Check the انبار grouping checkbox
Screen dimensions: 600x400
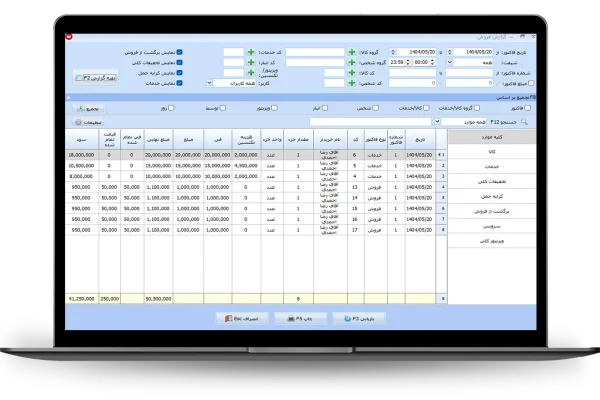(x=325, y=108)
